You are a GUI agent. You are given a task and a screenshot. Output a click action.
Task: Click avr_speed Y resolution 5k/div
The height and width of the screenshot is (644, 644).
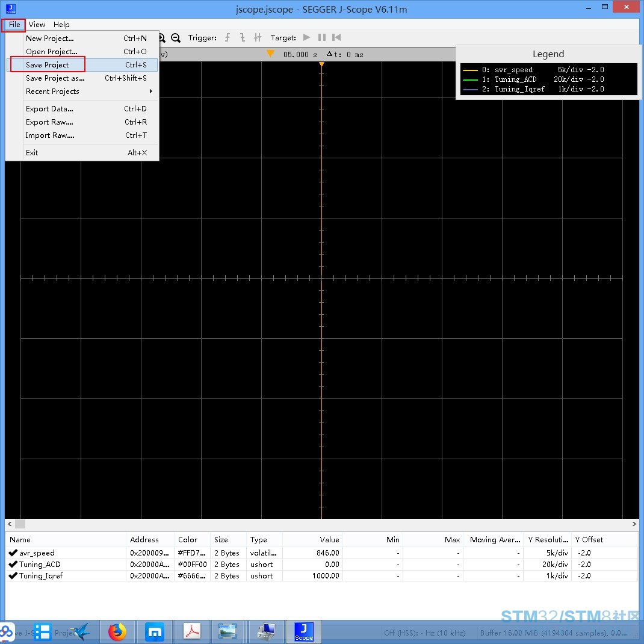548,553
